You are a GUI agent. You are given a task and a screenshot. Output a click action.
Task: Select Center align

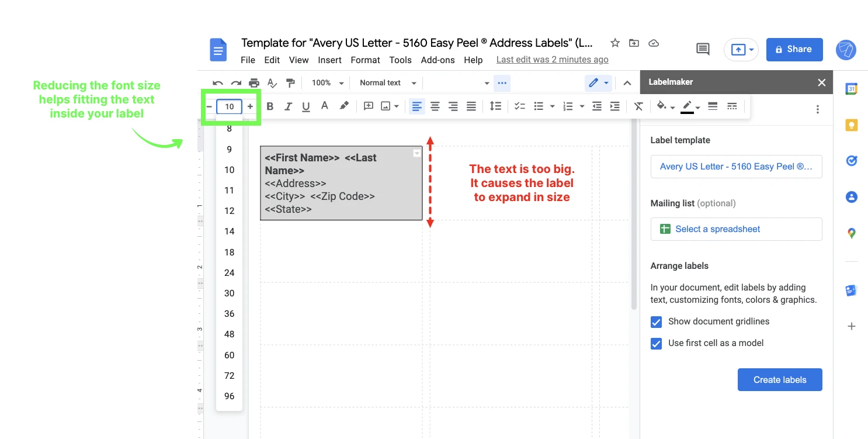pos(435,106)
